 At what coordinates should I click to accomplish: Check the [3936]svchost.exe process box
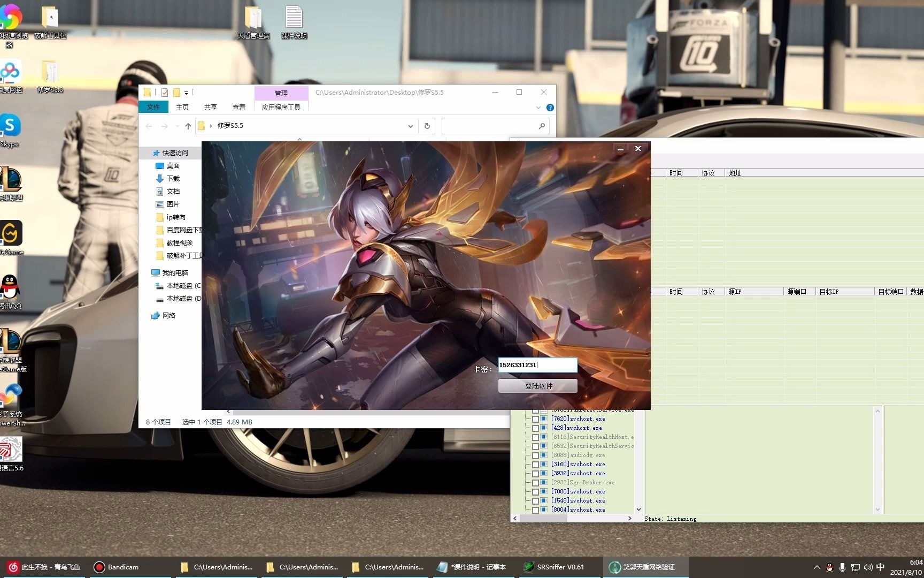coord(535,474)
